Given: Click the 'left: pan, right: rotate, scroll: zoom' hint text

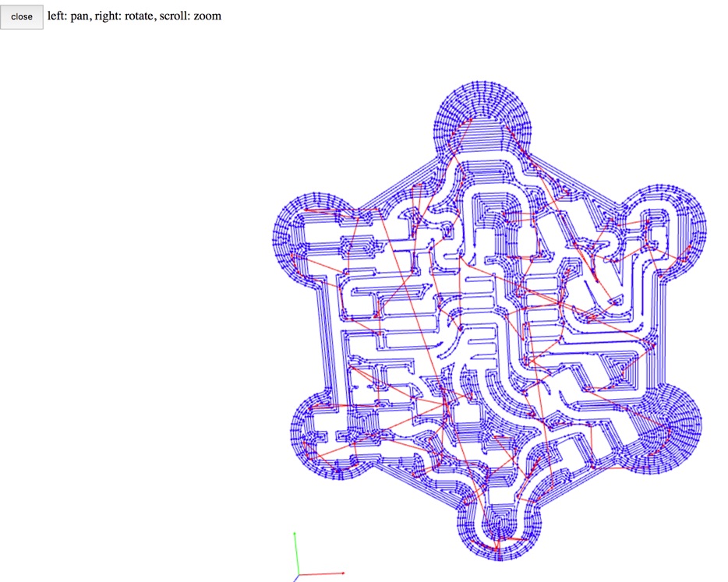Looking at the screenshot, I should point(134,16).
